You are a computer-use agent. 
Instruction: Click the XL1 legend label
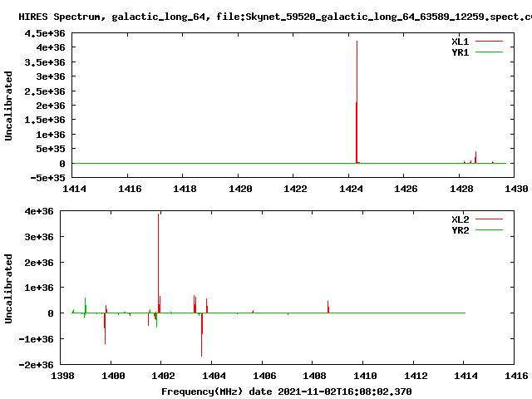coord(460,42)
